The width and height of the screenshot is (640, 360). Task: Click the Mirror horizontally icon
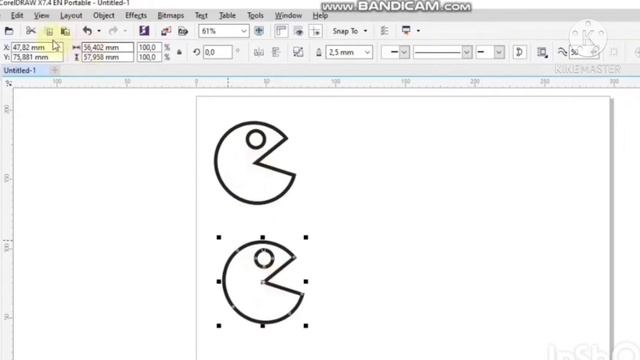pos(259,52)
